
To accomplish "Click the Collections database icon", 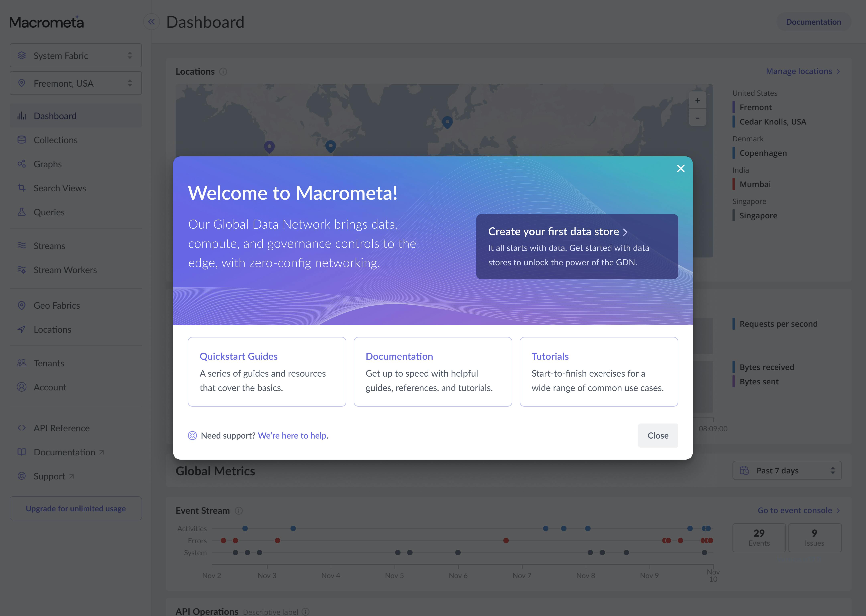I will point(22,140).
